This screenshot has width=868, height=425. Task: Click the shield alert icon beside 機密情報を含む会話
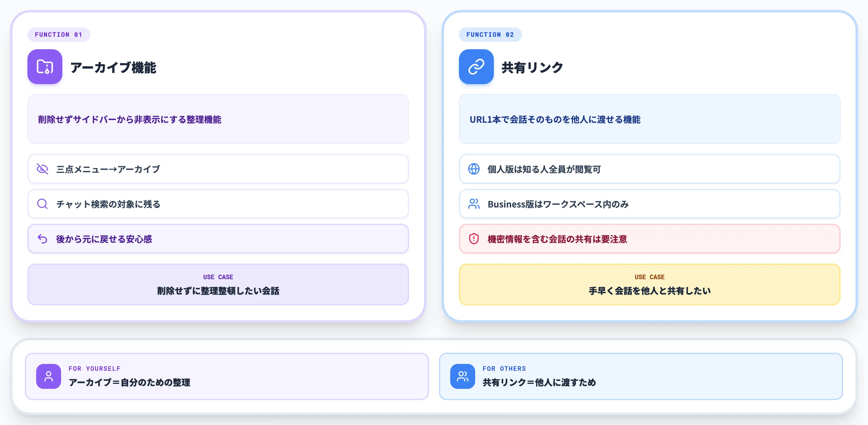tap(474, 239)
